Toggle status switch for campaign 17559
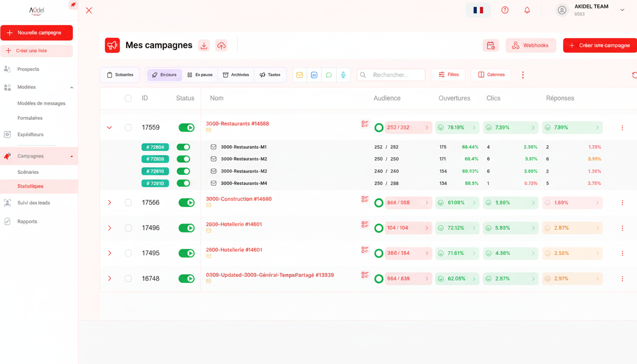Image resolution: width=637 pixels, height=364 pixels. tap(186, 127)
